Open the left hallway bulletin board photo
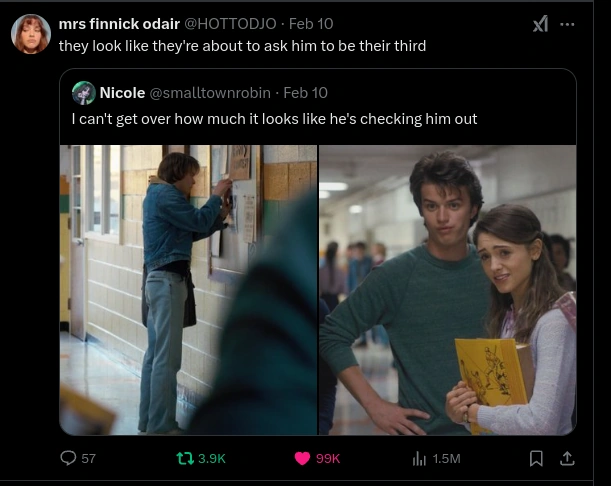 pos(189,290)
